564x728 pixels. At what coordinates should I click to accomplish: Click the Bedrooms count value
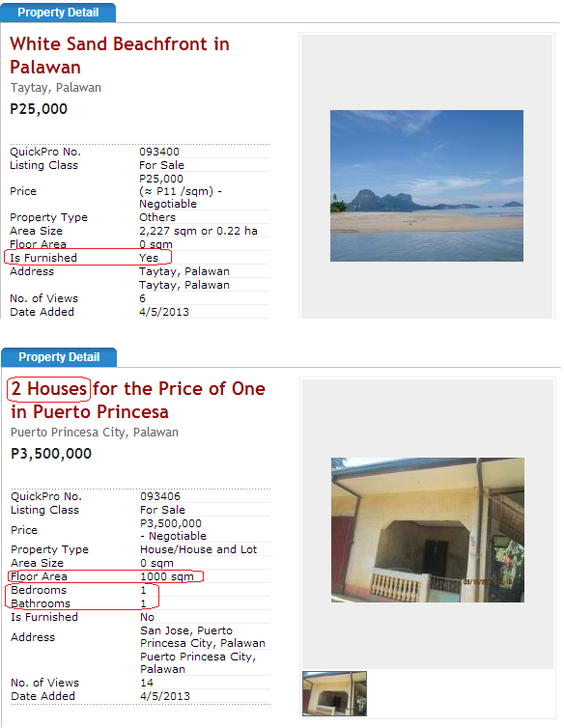tap(144, 590)
